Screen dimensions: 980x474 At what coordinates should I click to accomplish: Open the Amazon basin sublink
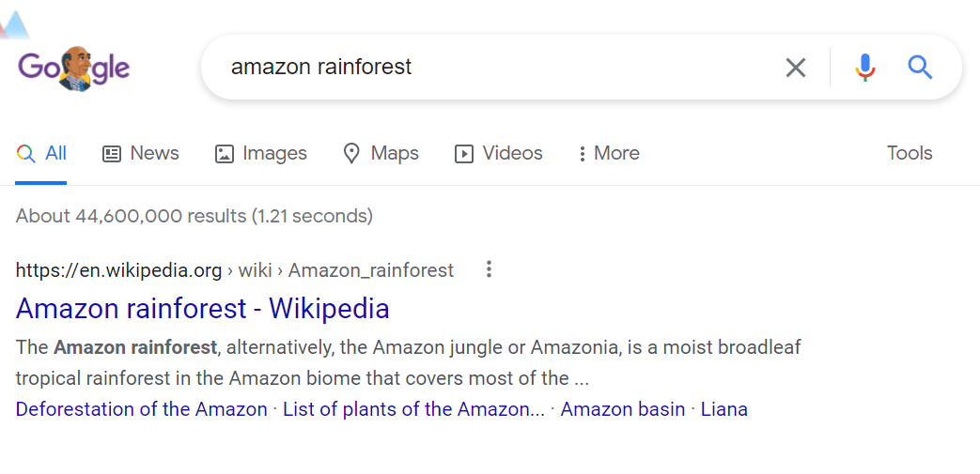[x=623, y=409]
